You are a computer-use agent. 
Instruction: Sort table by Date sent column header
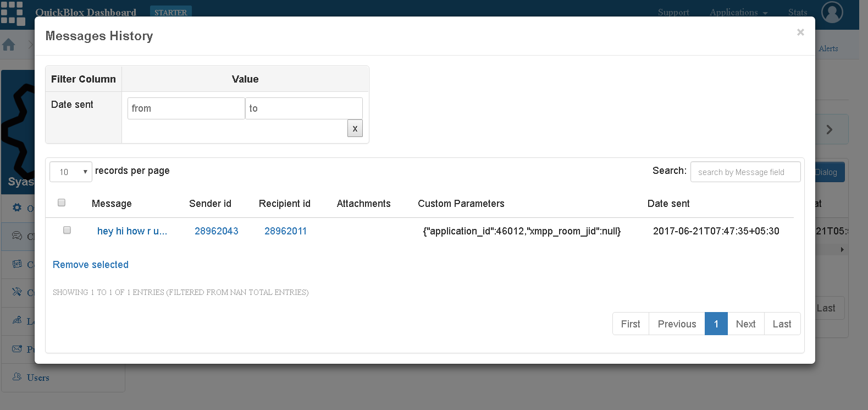(x=668, y=204)
